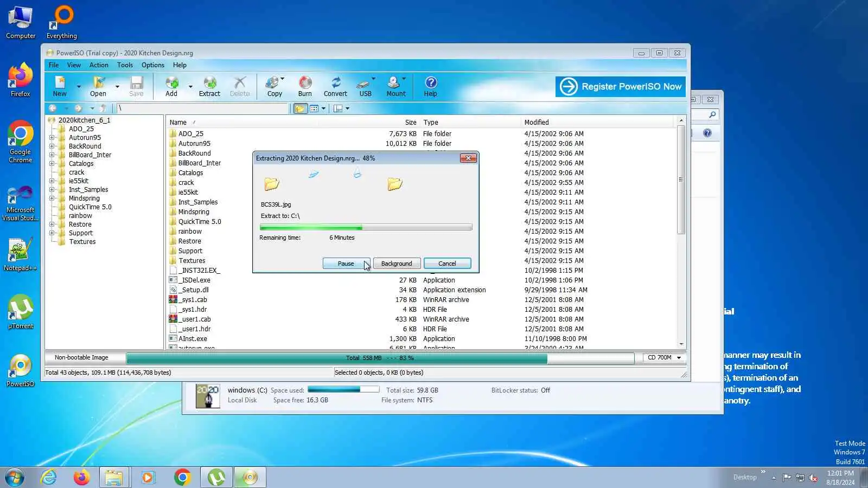Expand the BackRound tree node
Viewport: 868px width, 488px height.
click(x=52, y=146)
